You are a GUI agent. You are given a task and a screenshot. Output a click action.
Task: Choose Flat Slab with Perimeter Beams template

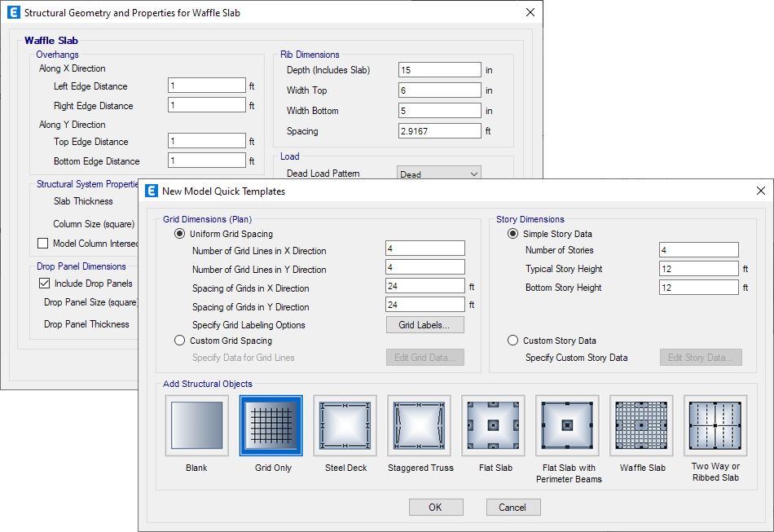567,424
